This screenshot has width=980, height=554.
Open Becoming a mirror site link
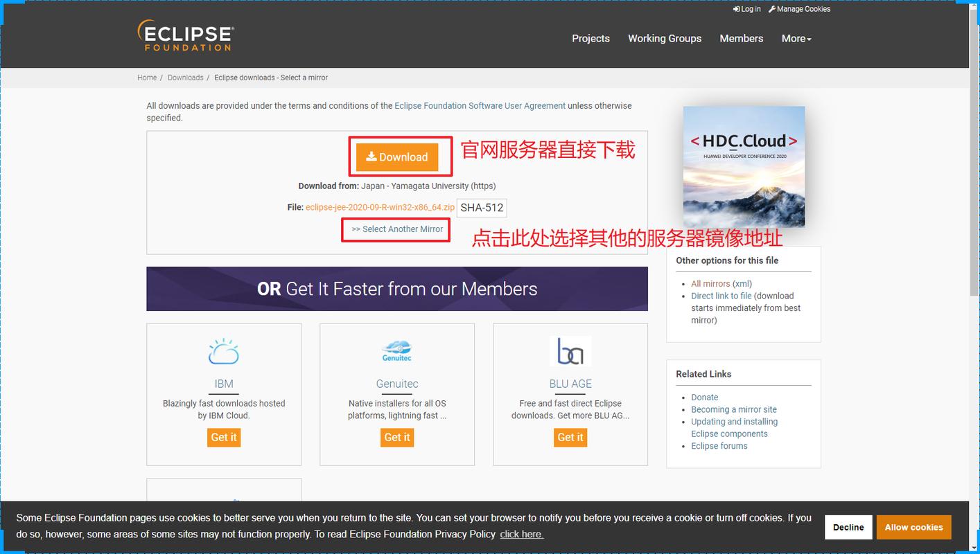point(734,410)
